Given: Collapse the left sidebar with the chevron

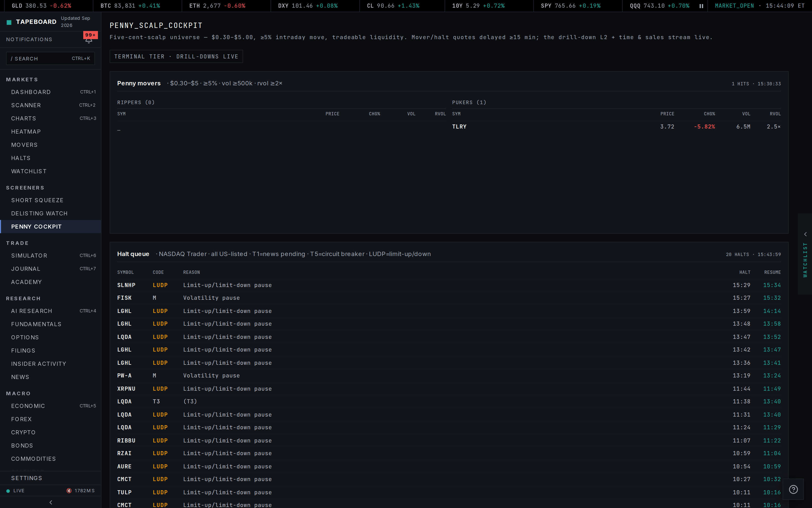Looking at the screenshot, I should 51,502.
